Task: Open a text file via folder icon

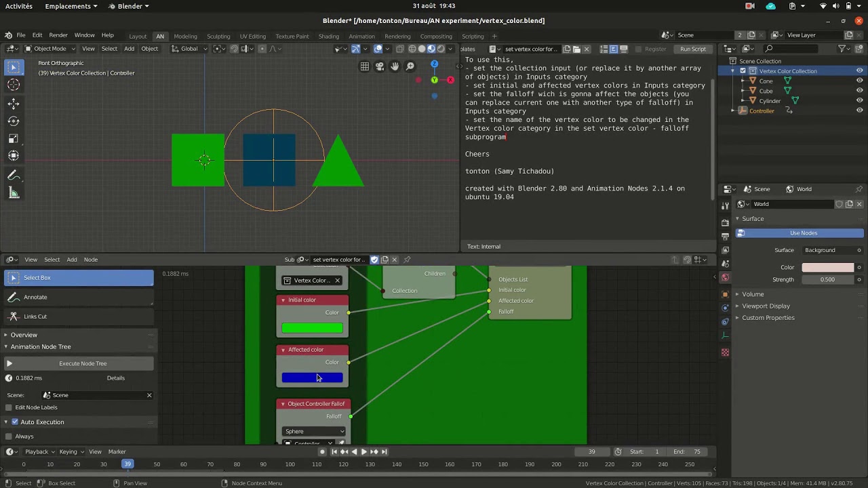Action: click(x=576, y=49)
